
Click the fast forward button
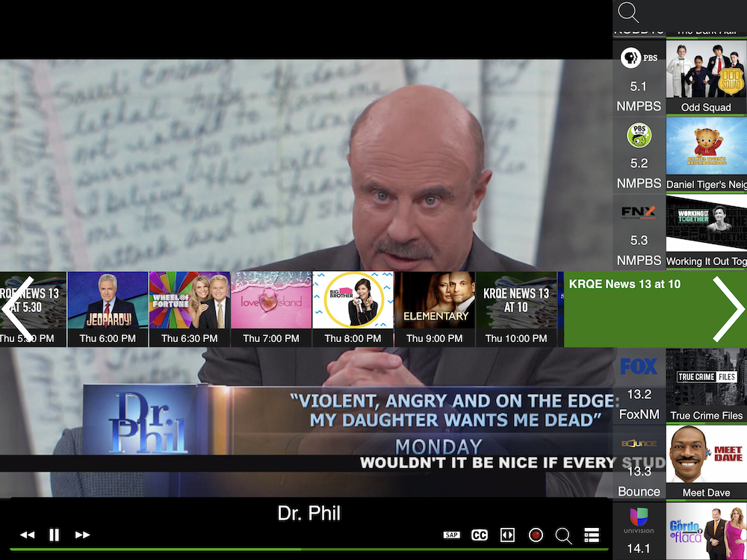tap(82, 535)
